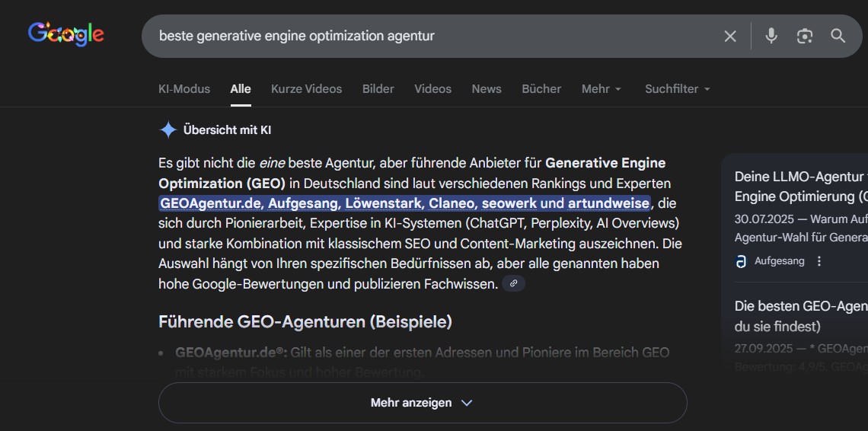Screen dimensions: 868x431
Task: Click the magnifying glass search icon
Action: pos(838,36)
